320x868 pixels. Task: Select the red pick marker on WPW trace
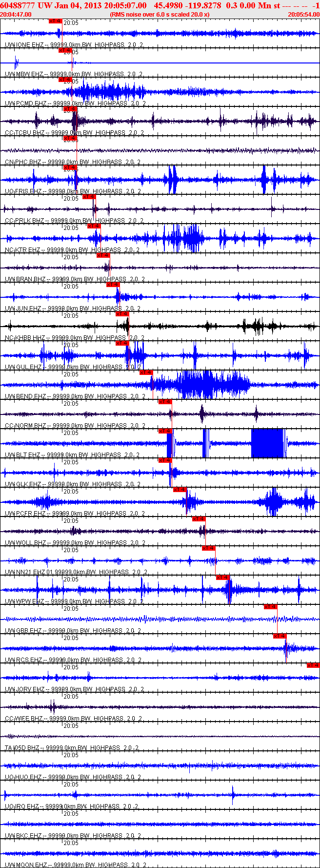pos(223,578)
